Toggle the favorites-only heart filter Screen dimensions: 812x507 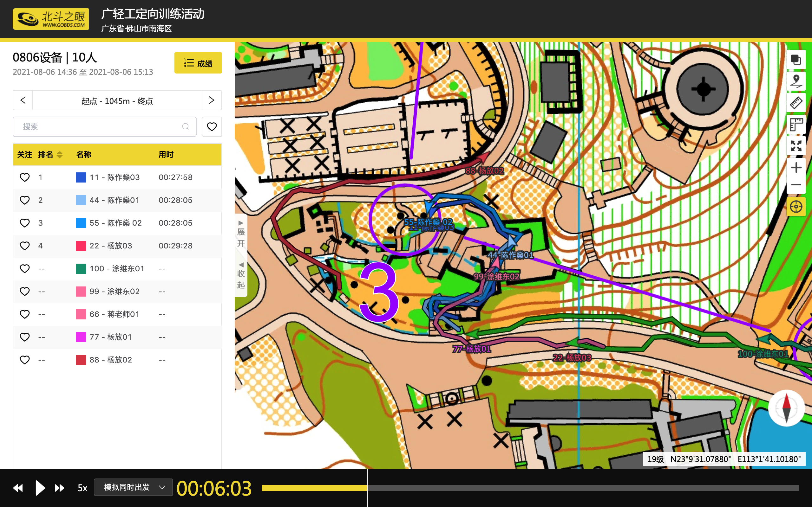point(211,127)
